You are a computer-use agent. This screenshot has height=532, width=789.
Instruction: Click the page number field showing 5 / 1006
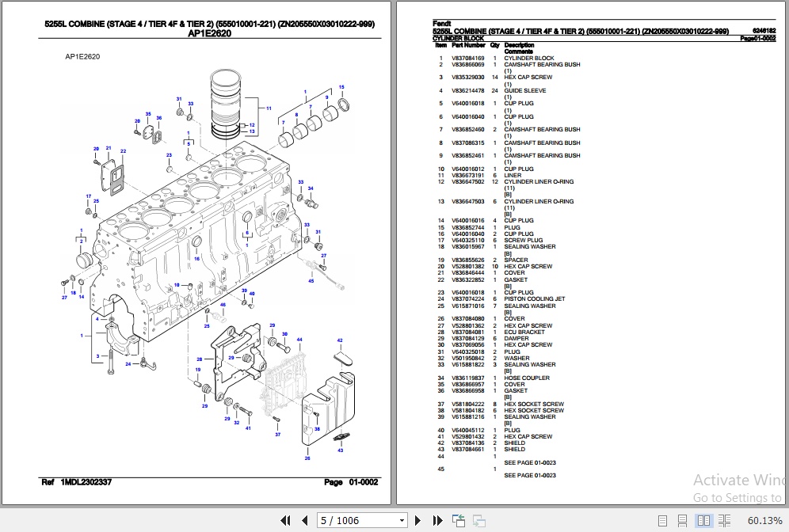(x=356, y=520)
